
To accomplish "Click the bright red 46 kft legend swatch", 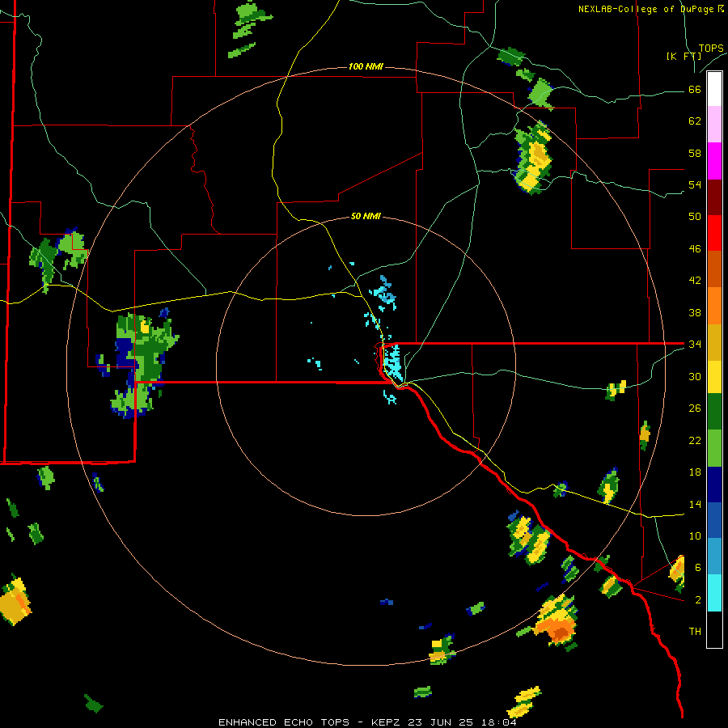I will [714, 233].
